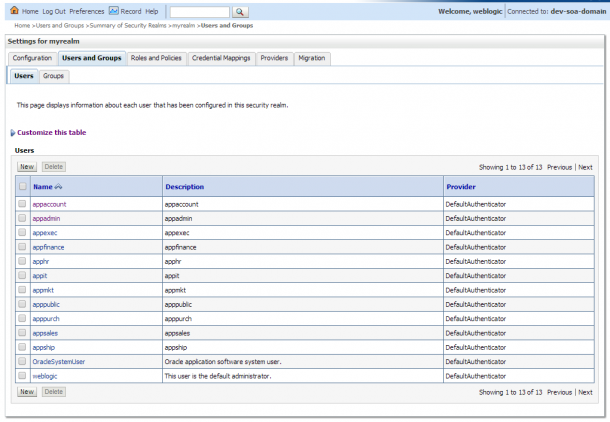
Task: Open the Configuration tab
Action: pyautogui.click(x=32, y=58)
